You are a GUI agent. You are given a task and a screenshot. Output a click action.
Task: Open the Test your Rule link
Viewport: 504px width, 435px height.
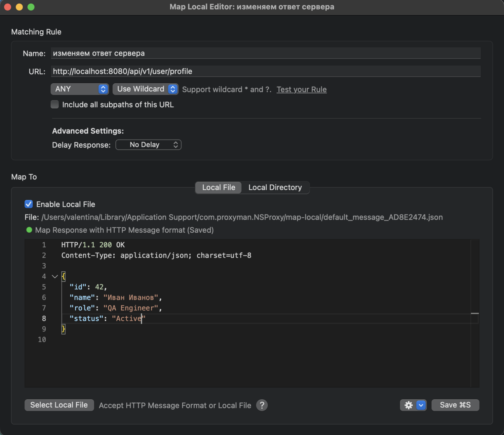301,89
